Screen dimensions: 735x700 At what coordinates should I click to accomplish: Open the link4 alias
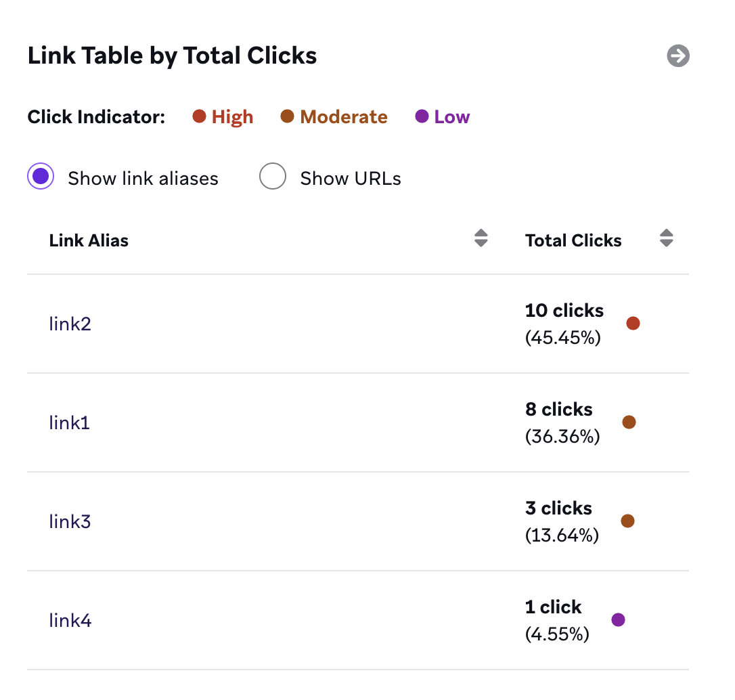coord(70,620)
